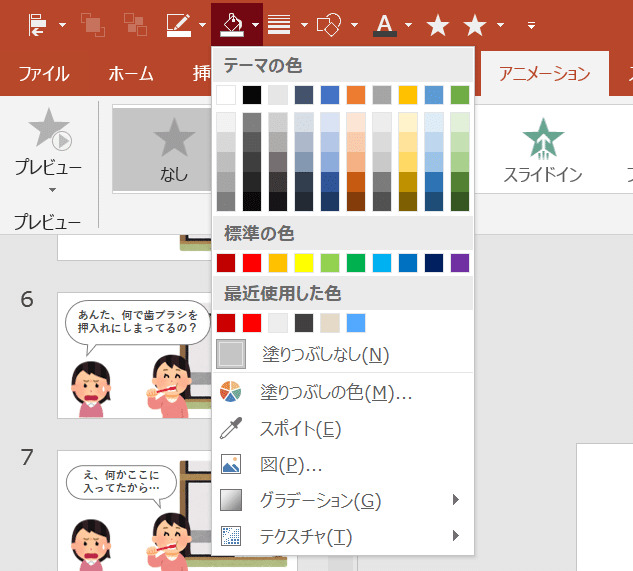Image resolution: width=633 pixels, height=571 pixels.
Task: Expand the テクスチャ submenu arrow
Action: (456, 536)
